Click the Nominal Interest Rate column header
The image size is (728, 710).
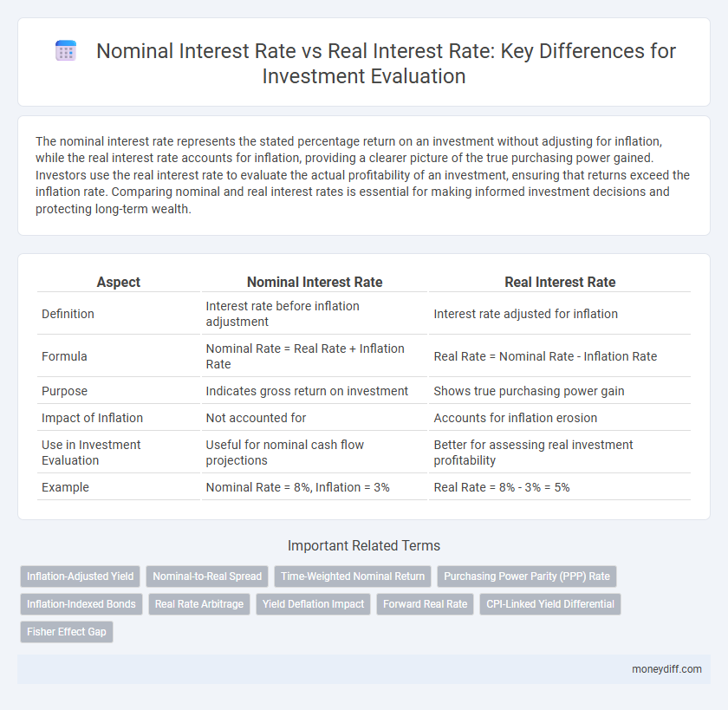[x=315, y=282]
